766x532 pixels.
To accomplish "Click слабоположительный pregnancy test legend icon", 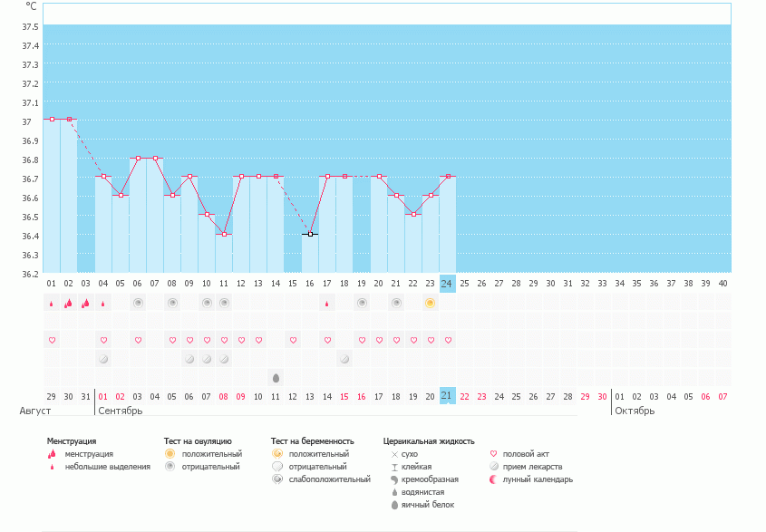I will click(x=277, y=479).
